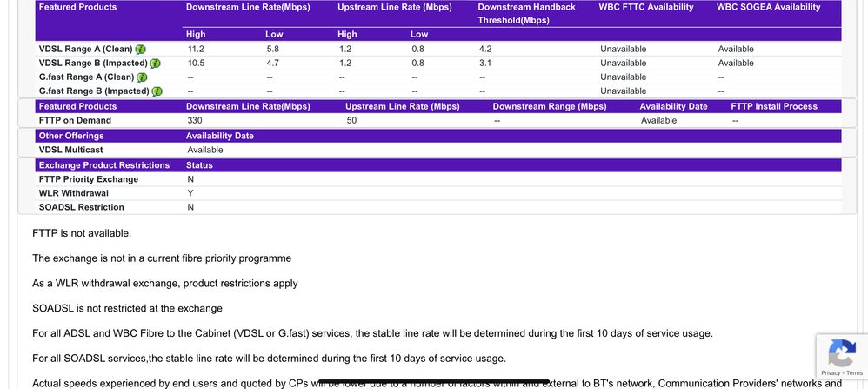Select the VDSL Multicast row label
Screen dimensions: 868x389
(70, 150)
